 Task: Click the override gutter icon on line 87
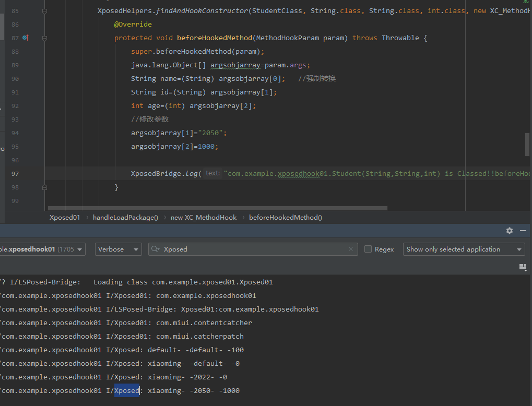(x=26, y=38)
